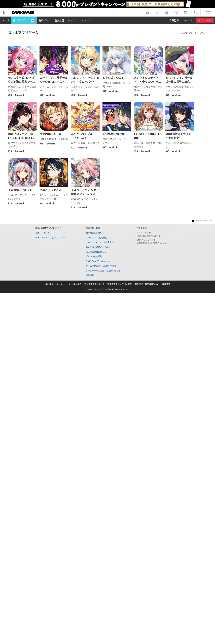Open the 神姫PROJECT A game icon
Screen dimensions: 215x644
click(54, 116)
